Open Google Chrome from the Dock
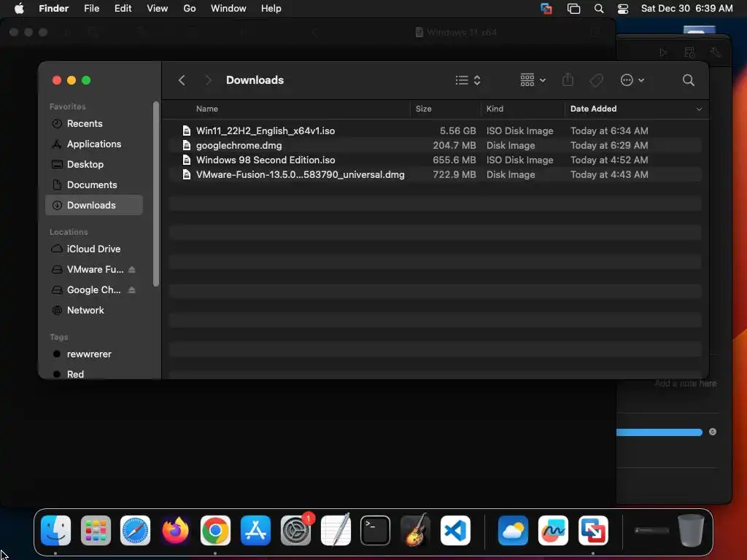 (215, 531)
